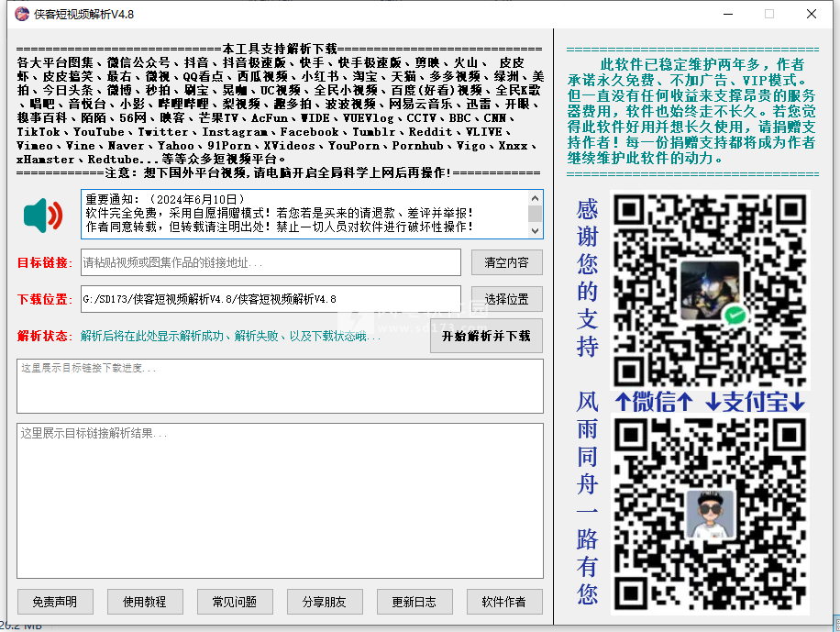This screenshot has width=840, height=632.
Task: Click the 目标链接 label
Action: pyautogui.click(x=45, y=262)
